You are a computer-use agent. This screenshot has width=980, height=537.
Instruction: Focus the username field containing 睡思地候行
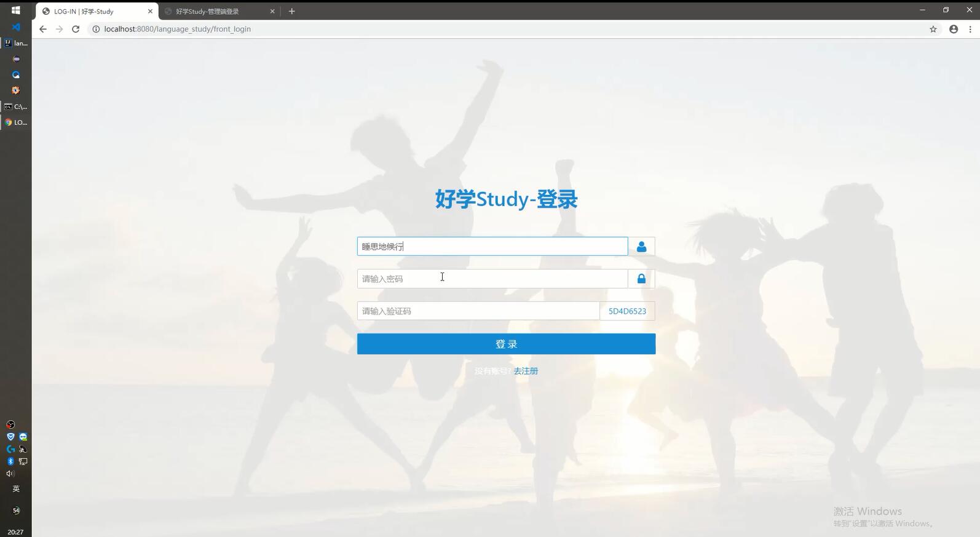(x=492, y=246)
